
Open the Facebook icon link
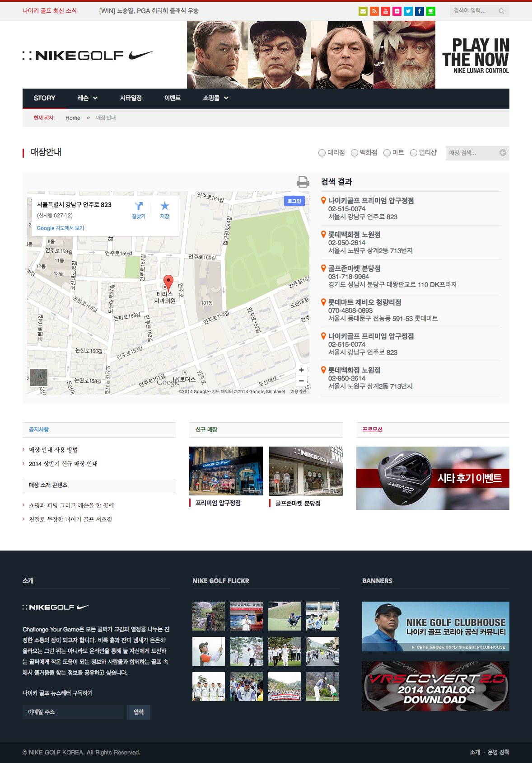(x=420, y=11)
